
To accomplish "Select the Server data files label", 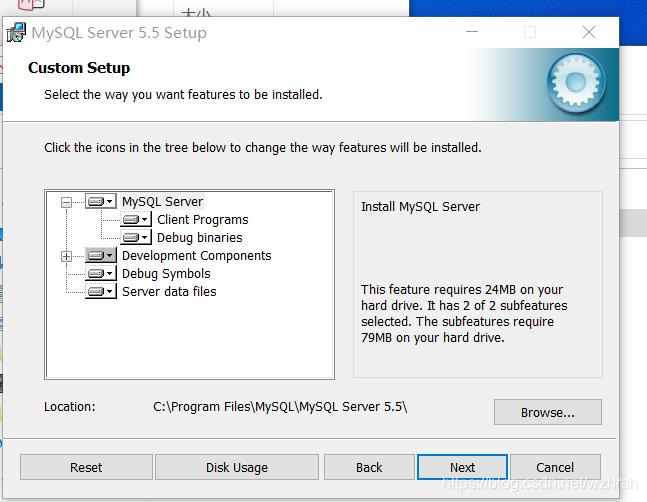I will (x=169, y=292).
